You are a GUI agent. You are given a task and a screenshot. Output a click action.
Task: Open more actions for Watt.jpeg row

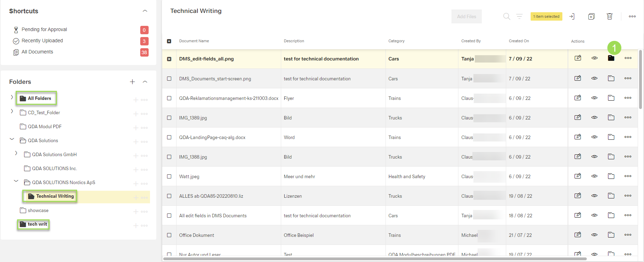pos(628,176)
